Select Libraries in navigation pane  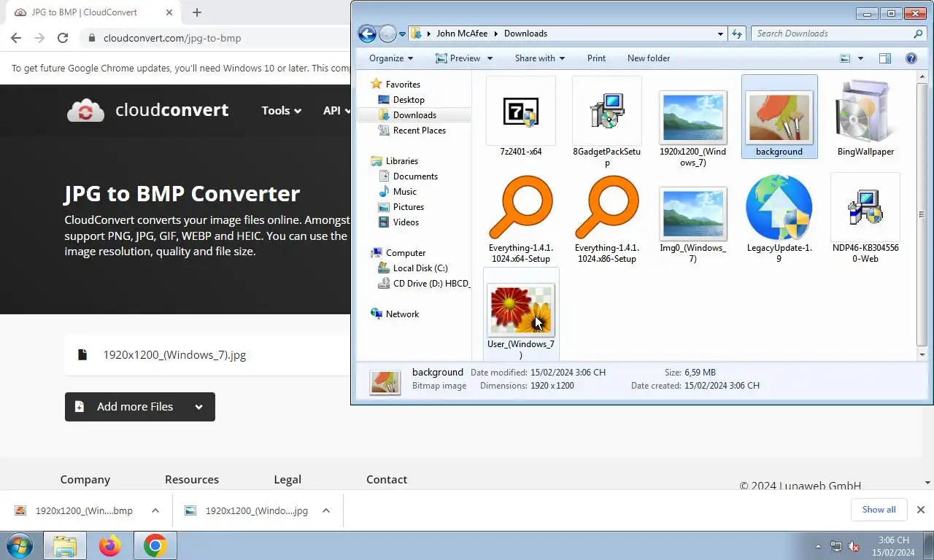pos(402,161)
